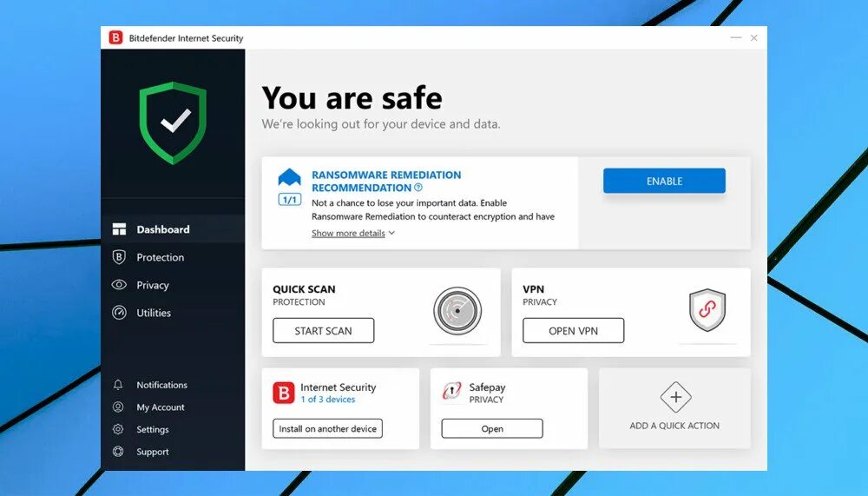Expand details with the chevron arrow
Viewport: 868px width, 496px height.
(x=391, y=233)
